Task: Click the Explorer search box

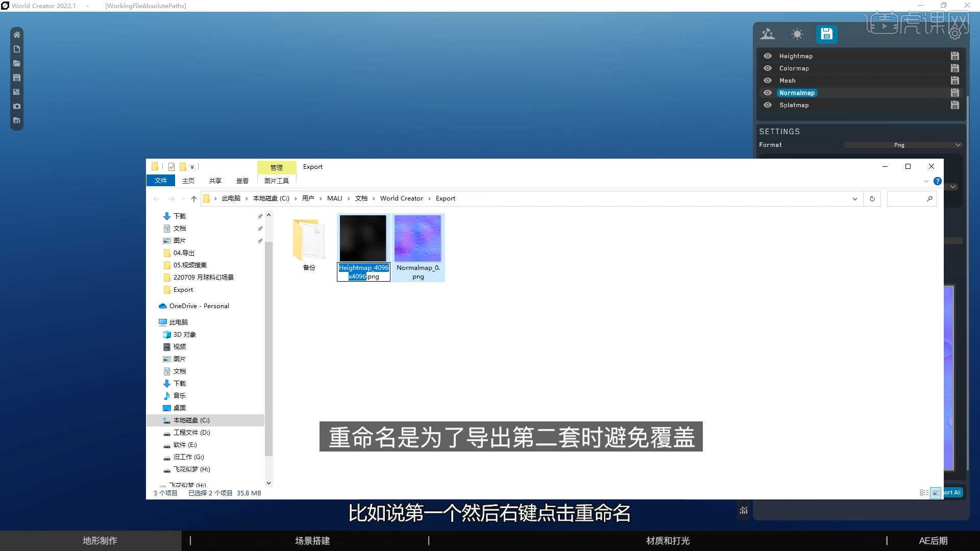Action: [912, 199]
